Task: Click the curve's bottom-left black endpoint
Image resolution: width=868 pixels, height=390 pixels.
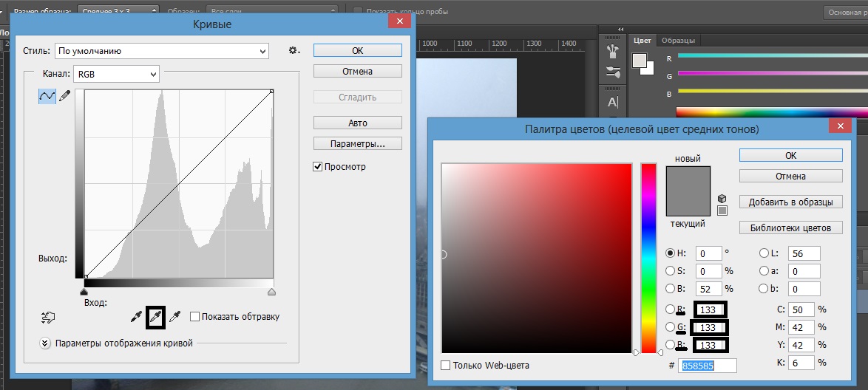Action: click(86, 276)
